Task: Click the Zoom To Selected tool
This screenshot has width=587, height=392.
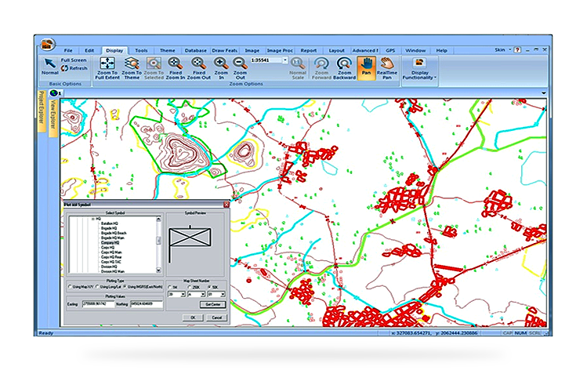Action: [x=154, y=67]
